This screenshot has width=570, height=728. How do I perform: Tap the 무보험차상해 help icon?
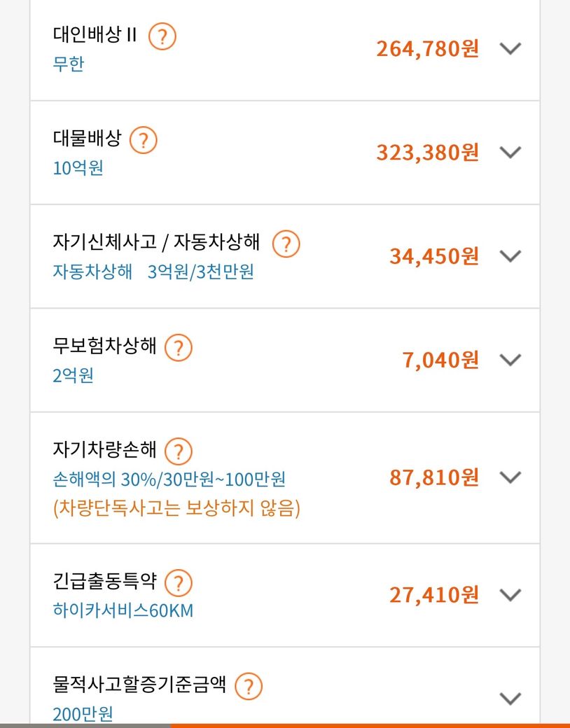pyautogui.click(x=178, y=348)
